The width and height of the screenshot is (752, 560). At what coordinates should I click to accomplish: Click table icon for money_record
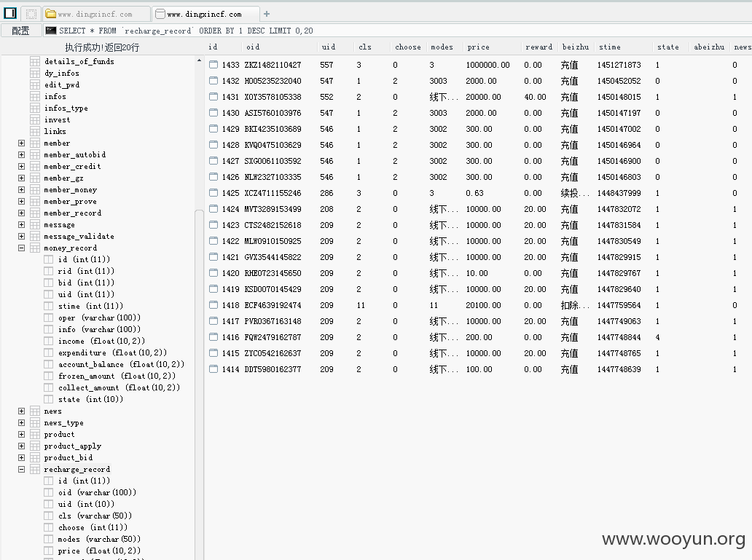[35, 248]
